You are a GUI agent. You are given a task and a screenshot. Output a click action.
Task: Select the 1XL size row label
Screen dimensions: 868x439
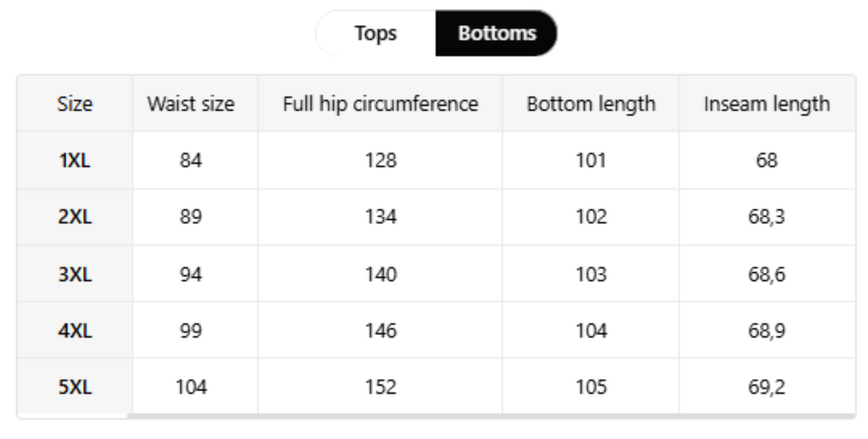[75, 161]
